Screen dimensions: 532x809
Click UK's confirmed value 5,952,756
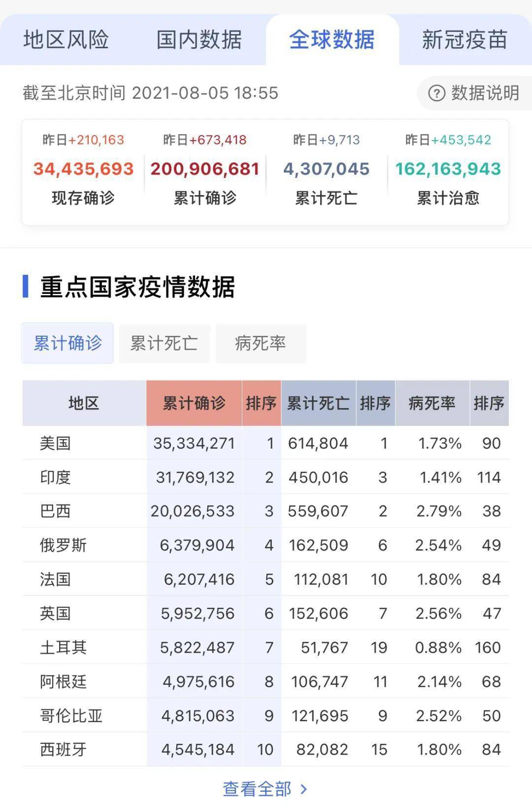point(198,613)
